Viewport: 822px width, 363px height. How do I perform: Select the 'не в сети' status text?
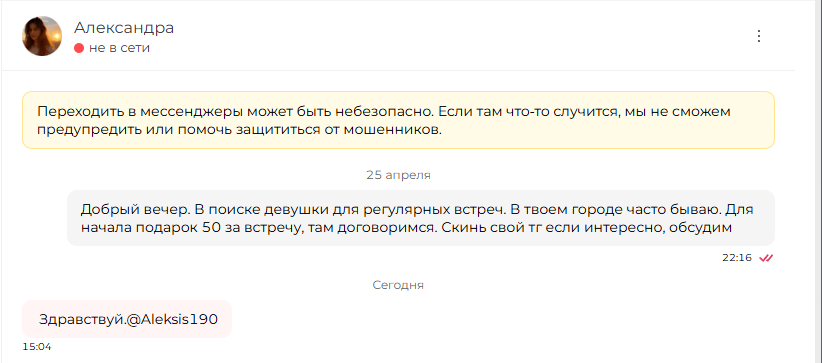(x=120, y=48)
